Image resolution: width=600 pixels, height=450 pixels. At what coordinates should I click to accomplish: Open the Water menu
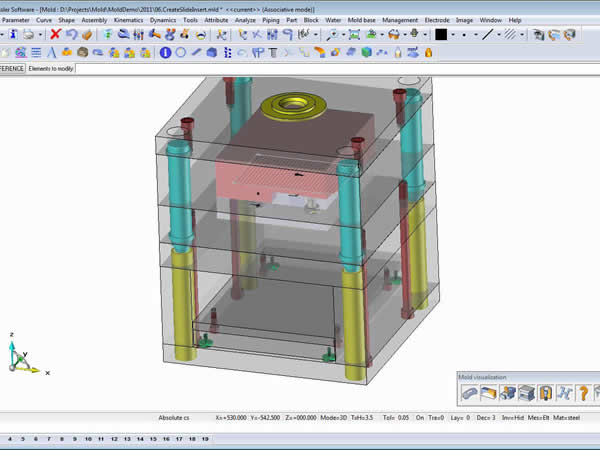333,20
